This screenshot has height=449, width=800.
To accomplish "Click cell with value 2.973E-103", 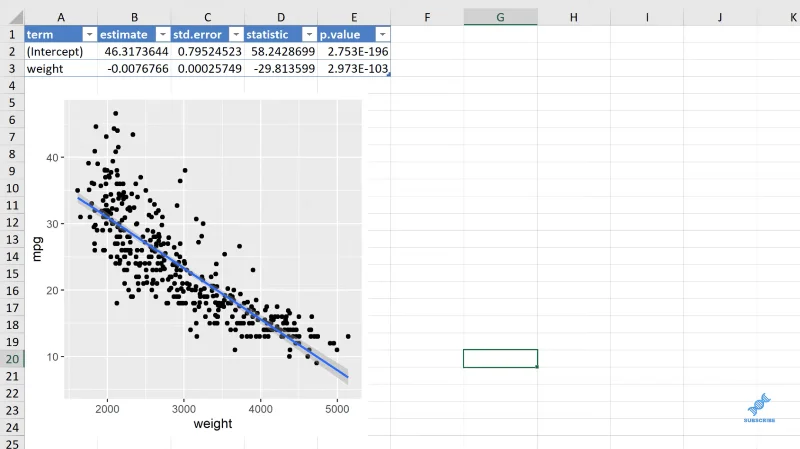I will [x=354, y=69].
